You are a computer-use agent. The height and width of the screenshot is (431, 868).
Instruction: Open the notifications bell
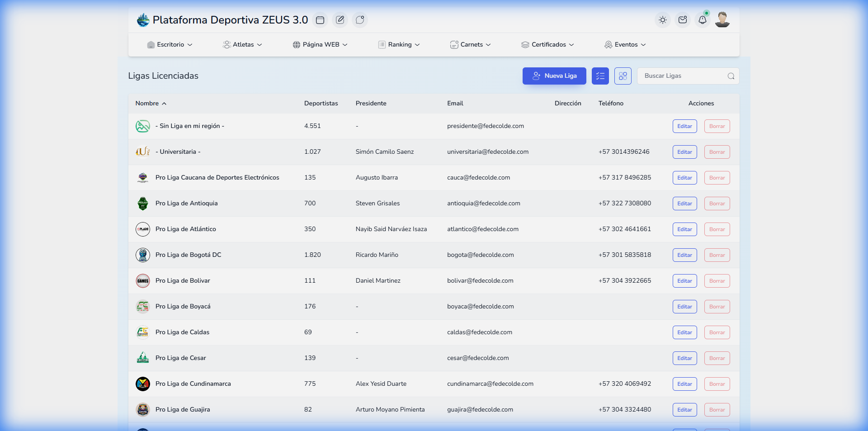click(x=702, y=20)
